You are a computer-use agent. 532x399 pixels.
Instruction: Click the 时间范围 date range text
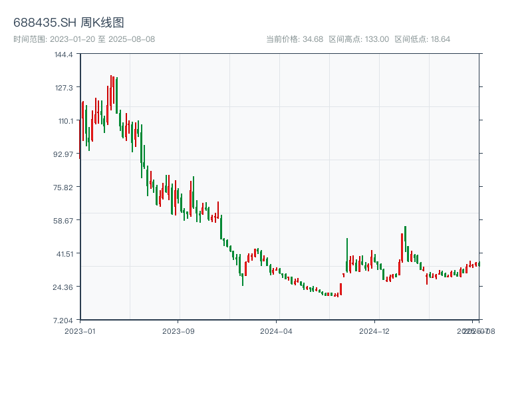(84, 39)
